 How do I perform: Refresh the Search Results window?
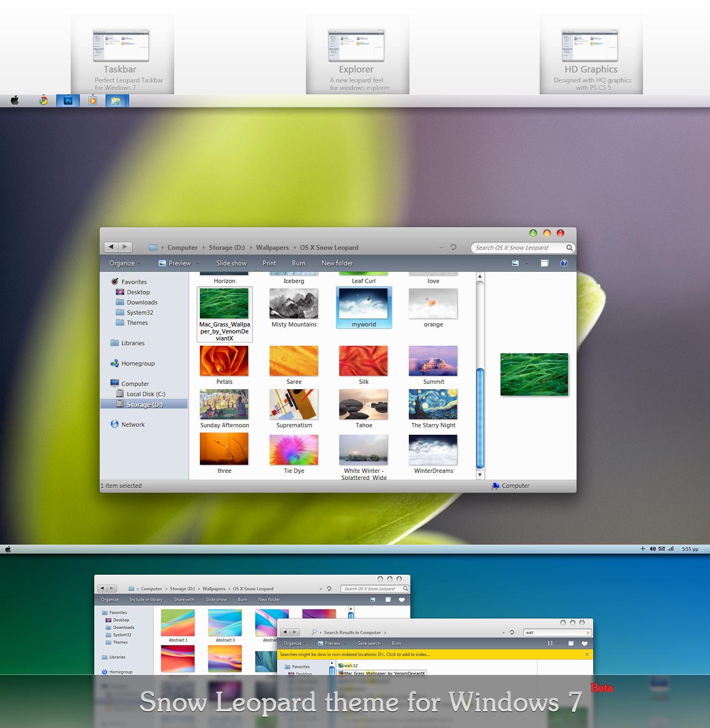coord(512,633)
